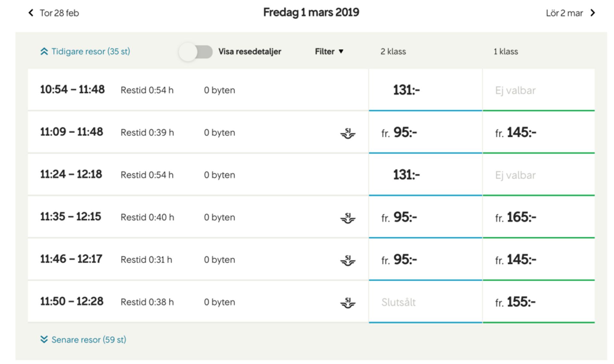Click the SJ logo on 11:35 departure
The image size is (614, 364).
[348, 218]
